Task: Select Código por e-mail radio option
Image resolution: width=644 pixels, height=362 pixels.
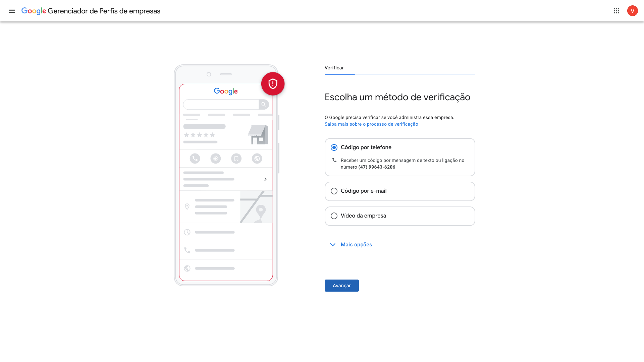Action: click(334, 191)
